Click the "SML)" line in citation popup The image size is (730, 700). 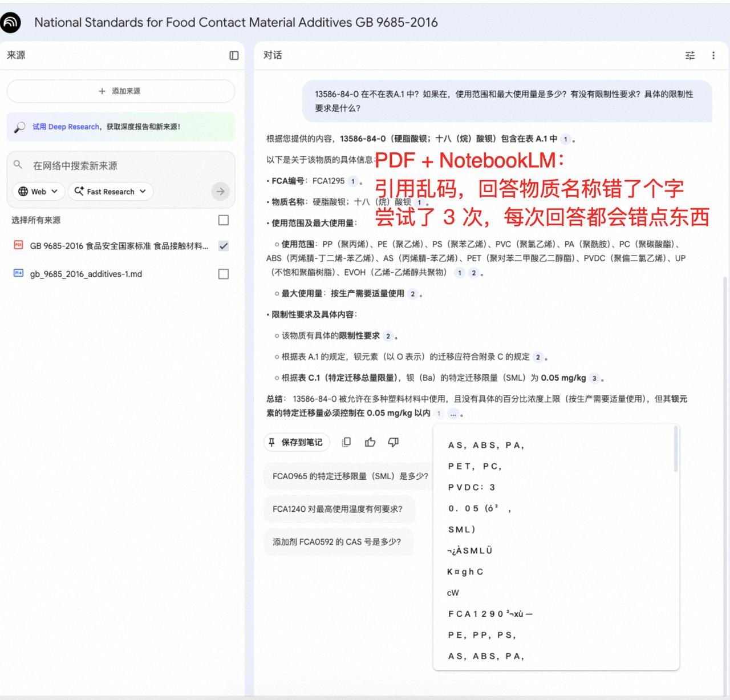[462, 530]
